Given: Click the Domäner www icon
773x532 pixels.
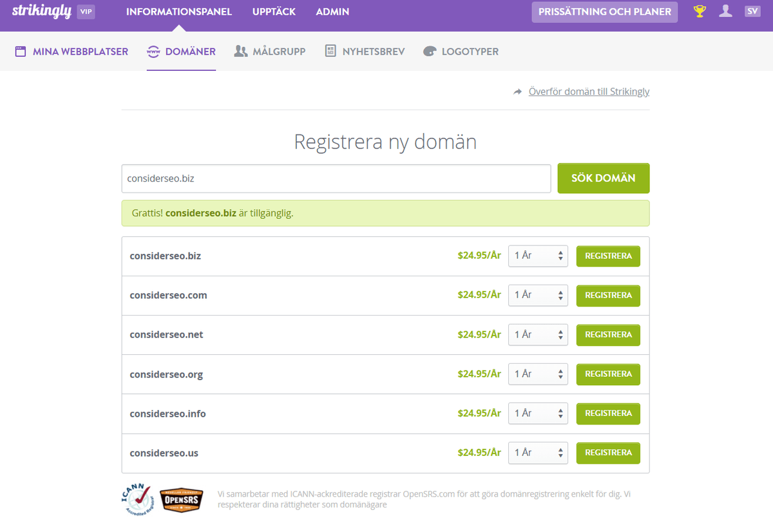Looking at the screenshot, I should [153, 52].
